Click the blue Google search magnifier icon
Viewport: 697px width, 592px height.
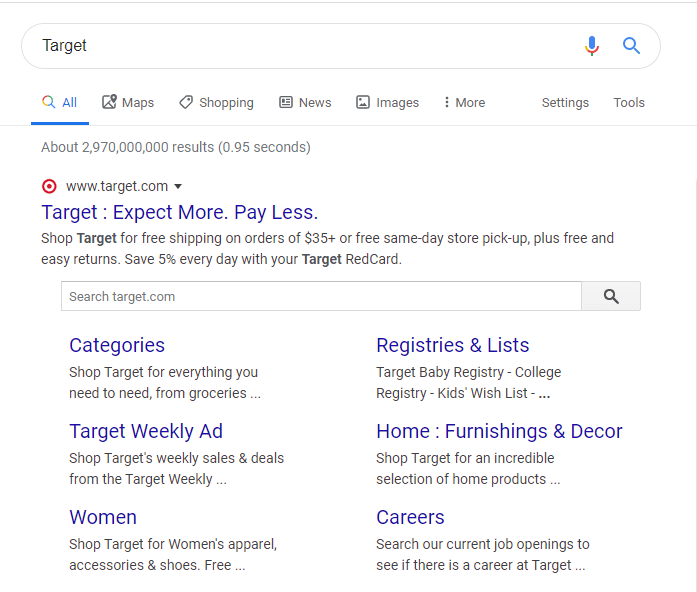(x=631, y=46)
